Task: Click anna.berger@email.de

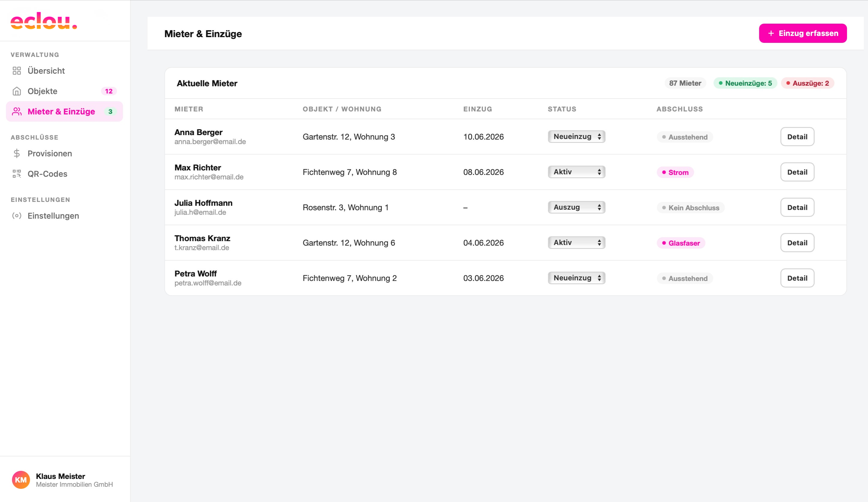Action: coord(210,141)
